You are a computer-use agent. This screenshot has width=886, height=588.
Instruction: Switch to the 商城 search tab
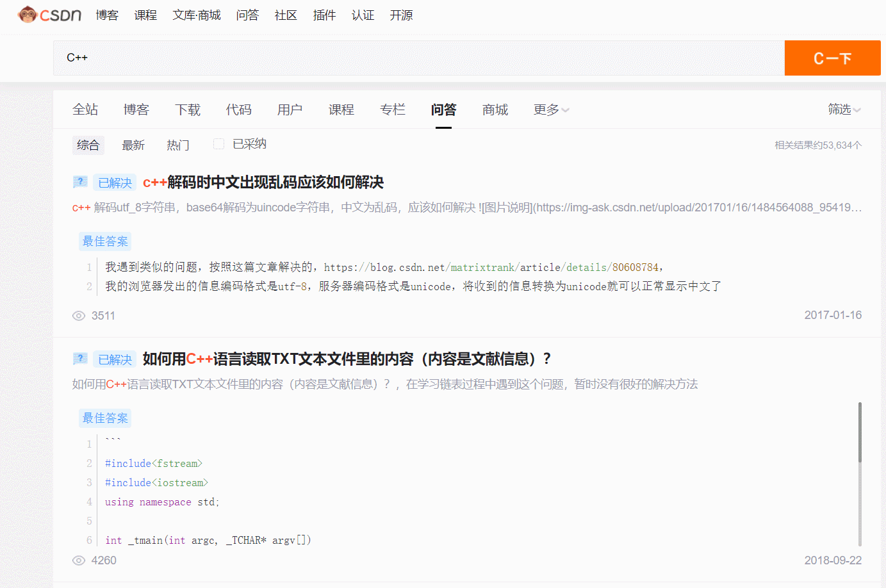495,110
